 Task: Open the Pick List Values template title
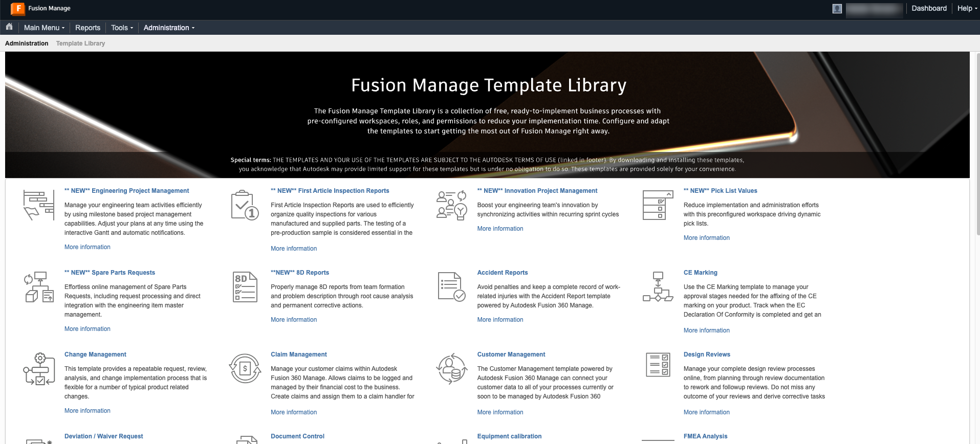[x=720, y=191]
